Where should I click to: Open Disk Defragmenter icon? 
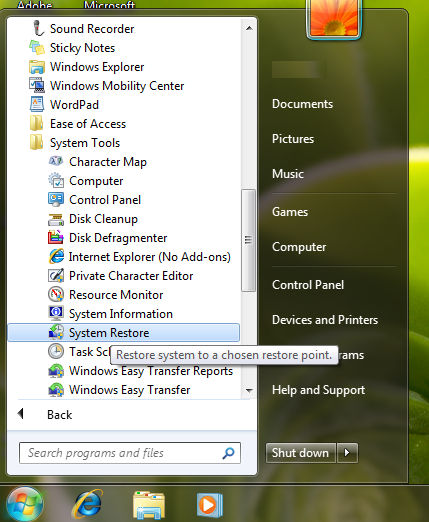56,237
